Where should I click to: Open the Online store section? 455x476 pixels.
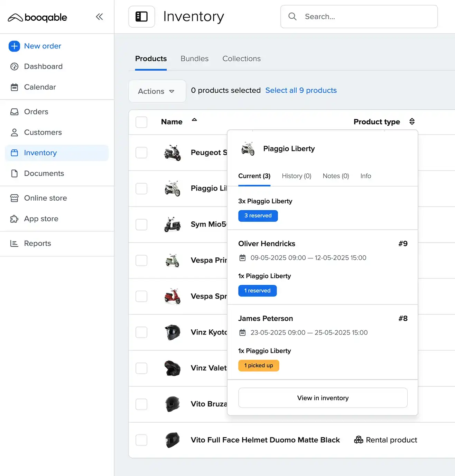[45, 198]
